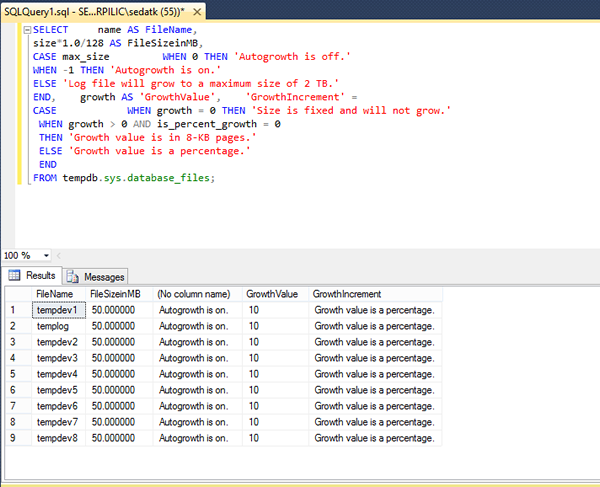Select the templog cell
The width and height of the screenshot is (600, 487).
[59, 326]
